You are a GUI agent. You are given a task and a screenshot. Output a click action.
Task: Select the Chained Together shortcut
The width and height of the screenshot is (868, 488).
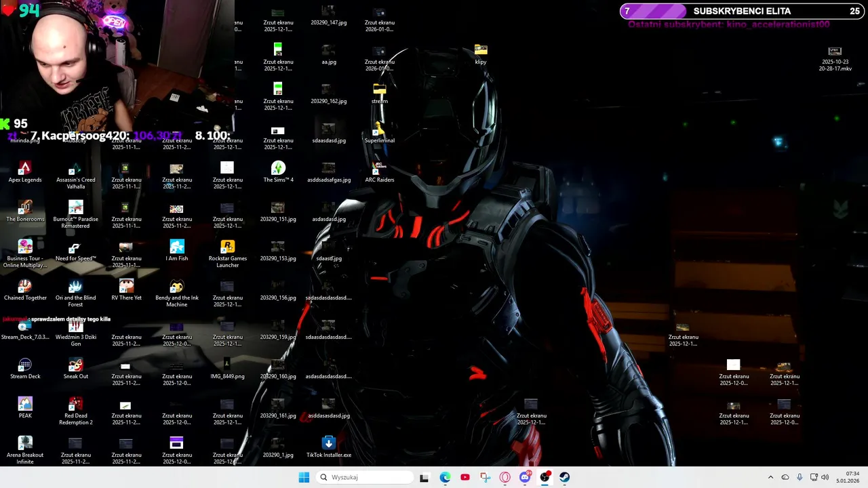point(25,290)
